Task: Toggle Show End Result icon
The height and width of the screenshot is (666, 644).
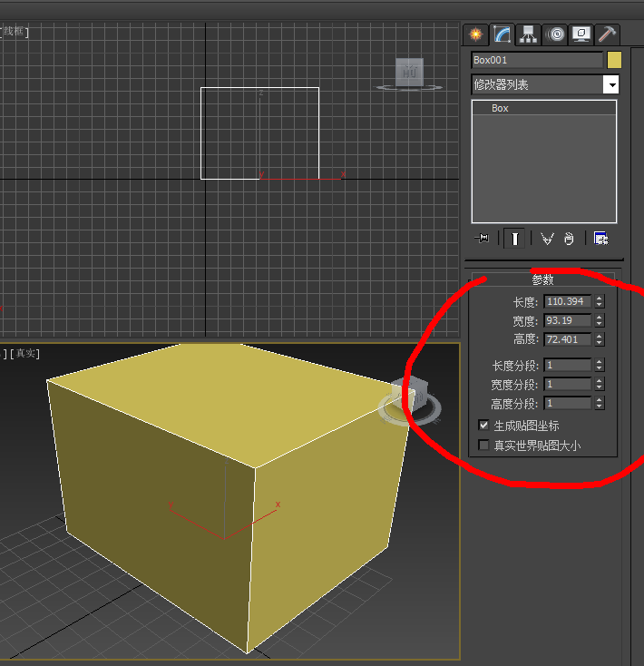Action: click(514, 239)
